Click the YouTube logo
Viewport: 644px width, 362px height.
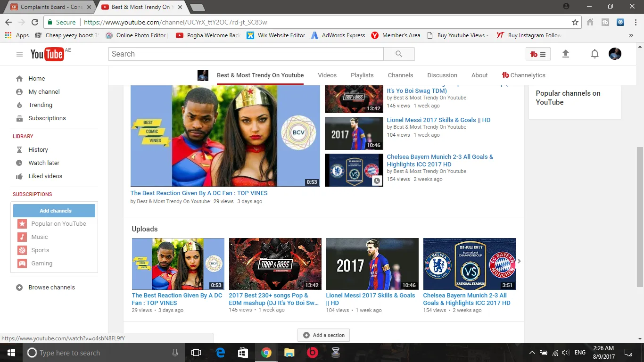pos(47,54)
